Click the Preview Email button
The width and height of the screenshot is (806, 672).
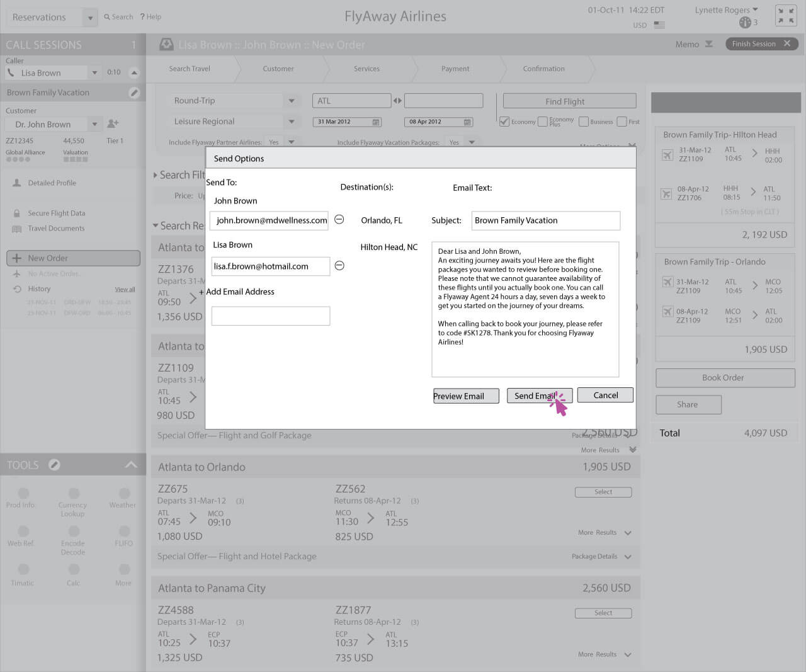point(465,396)
